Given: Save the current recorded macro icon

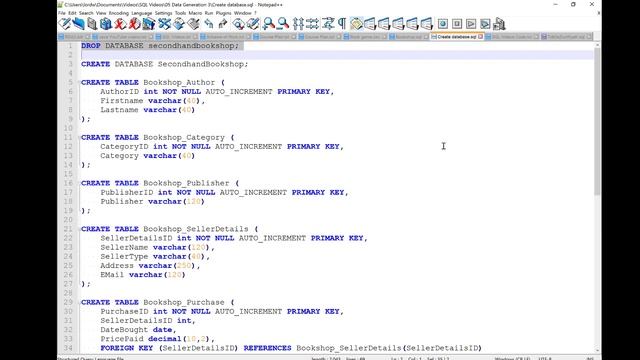Looking at the screenshot, I should tap(499, 24).
